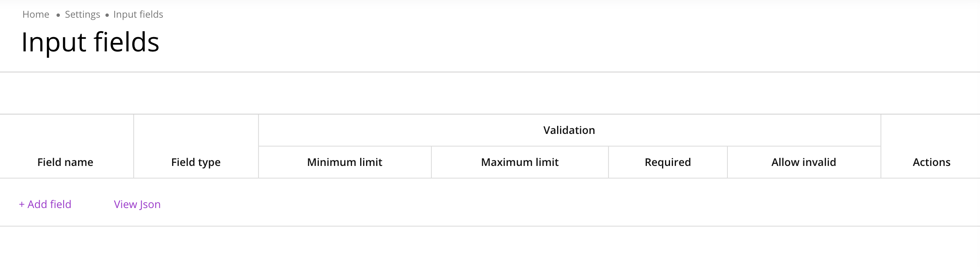
Task: Click the Maximum limit column header
Action: point(520,162)
